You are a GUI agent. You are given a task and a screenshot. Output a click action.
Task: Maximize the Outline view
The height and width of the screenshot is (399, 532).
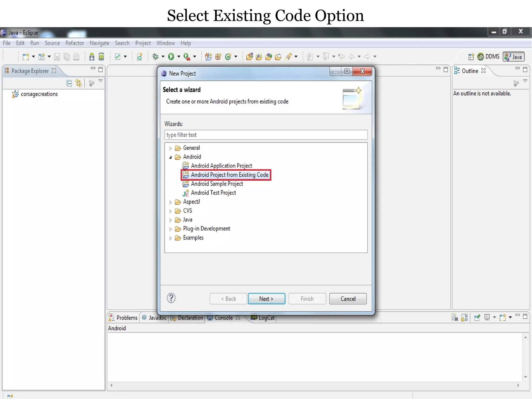(525, 69)
